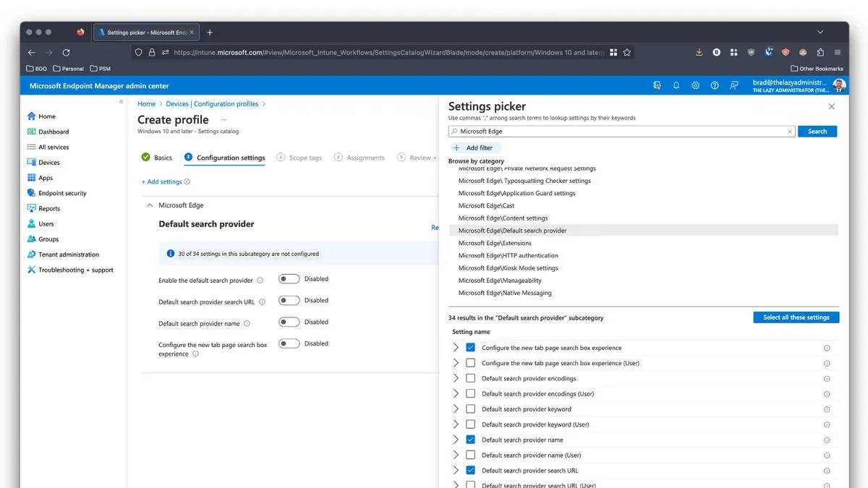The width and height of the screenshot is (868, 488).
Task: Uncheck Default search provider name
Action: (471, 440)
